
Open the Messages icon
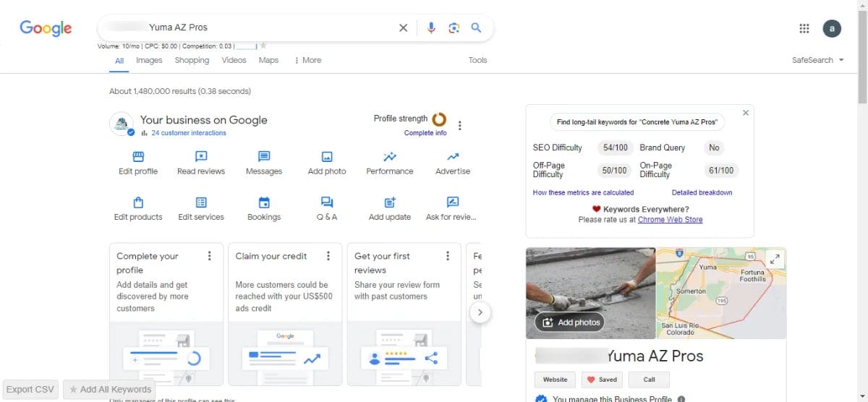[x=264, y=157]
